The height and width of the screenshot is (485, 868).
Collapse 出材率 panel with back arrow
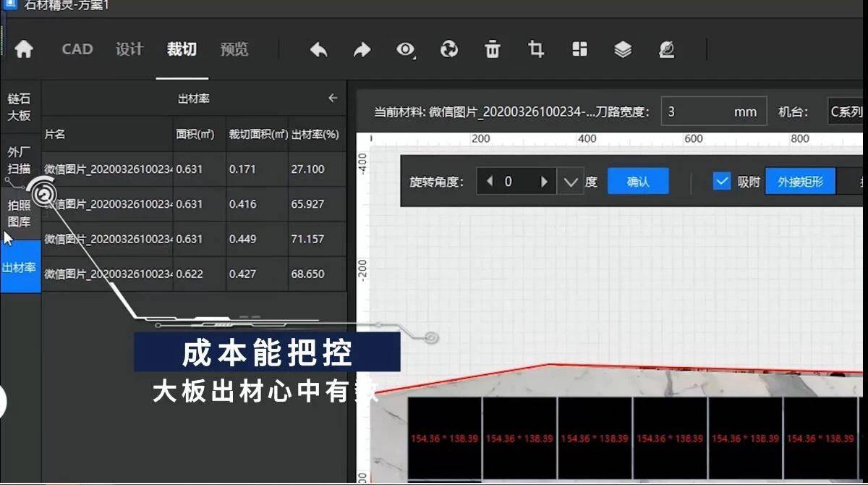(333, 98)
